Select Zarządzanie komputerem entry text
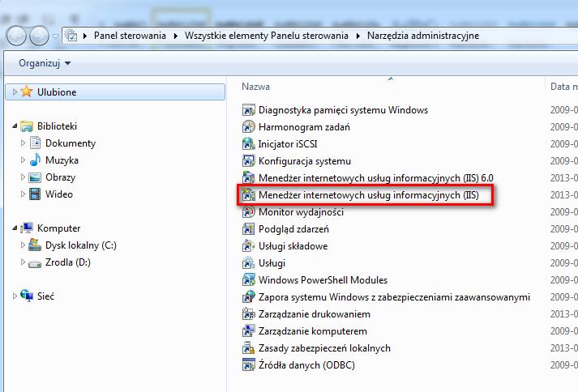This screenshot has height=392, width=578. 313,331
